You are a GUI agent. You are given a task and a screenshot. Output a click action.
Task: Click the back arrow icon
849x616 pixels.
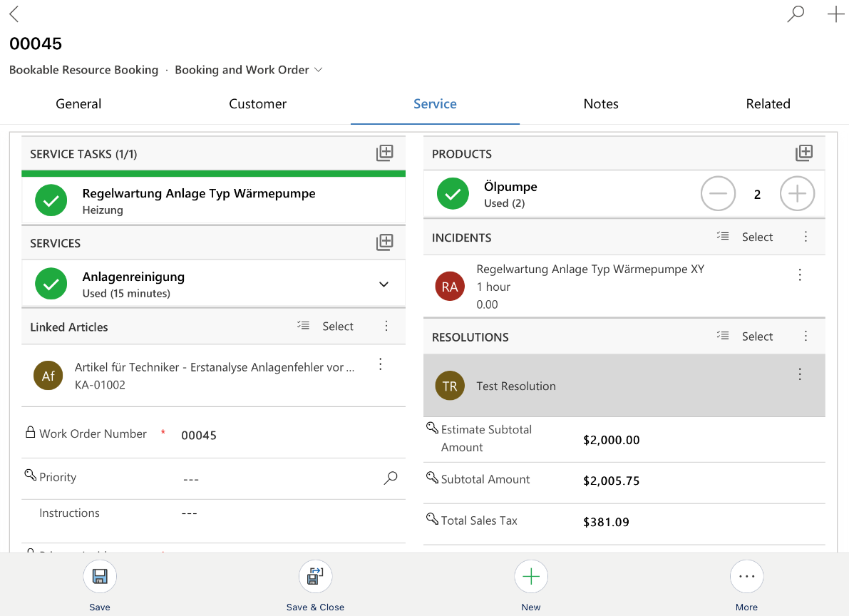point(14,14)
